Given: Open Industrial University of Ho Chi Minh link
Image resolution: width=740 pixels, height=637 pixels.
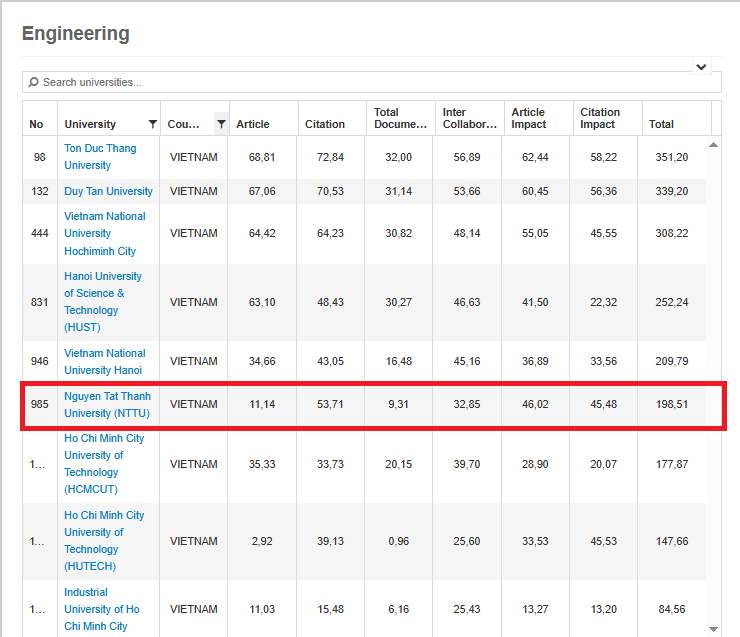Looking at the screenshot, I should pyautogui.click(x=102, y=609).
